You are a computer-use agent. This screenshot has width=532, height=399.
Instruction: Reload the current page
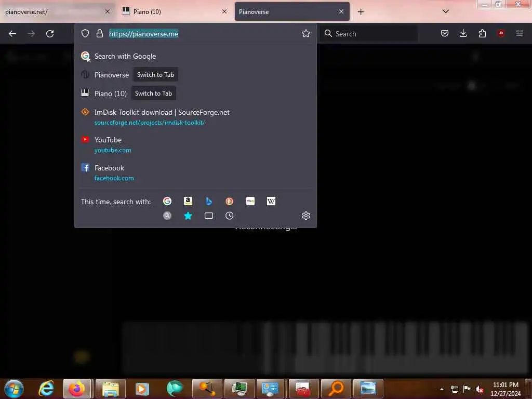pos(50,34)
